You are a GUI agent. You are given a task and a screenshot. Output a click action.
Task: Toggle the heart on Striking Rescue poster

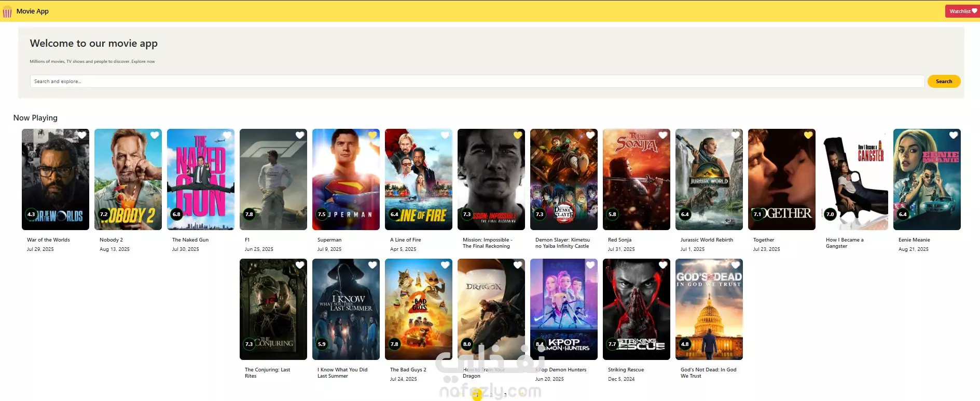click(x=663, y=265)
